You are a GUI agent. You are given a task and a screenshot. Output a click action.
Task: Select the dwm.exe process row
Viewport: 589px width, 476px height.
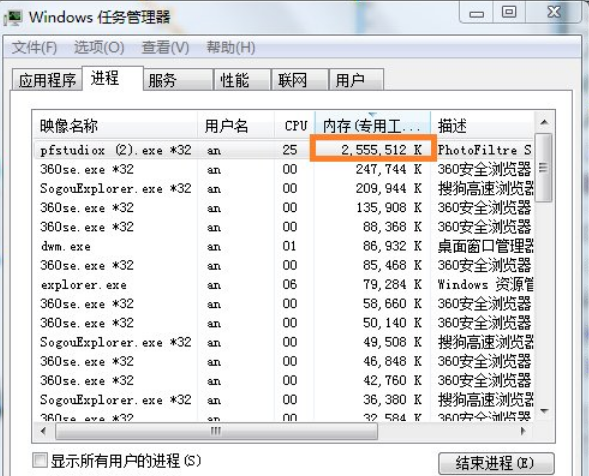[284, 246]
